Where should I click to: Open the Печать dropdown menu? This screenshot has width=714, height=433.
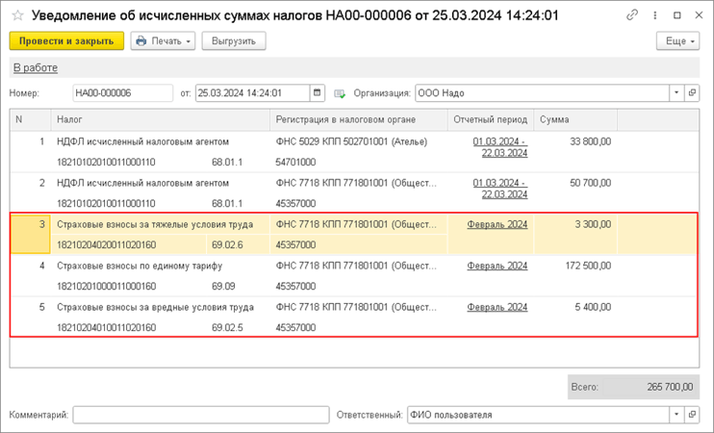coord(163,41)
